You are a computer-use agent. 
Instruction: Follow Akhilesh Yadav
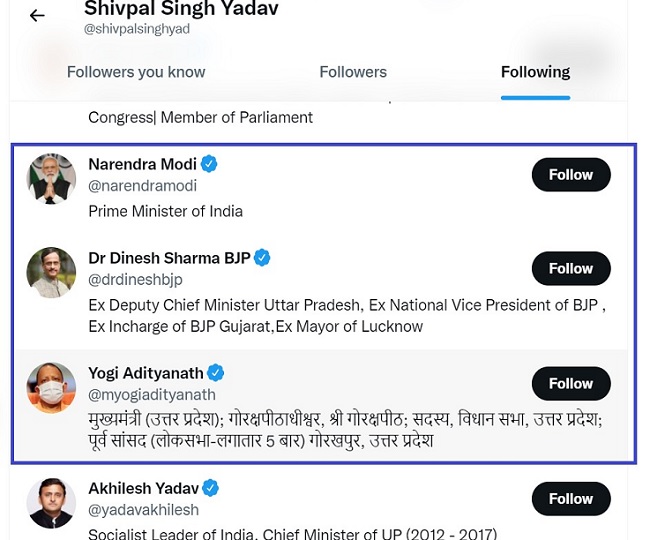point(571,498)
